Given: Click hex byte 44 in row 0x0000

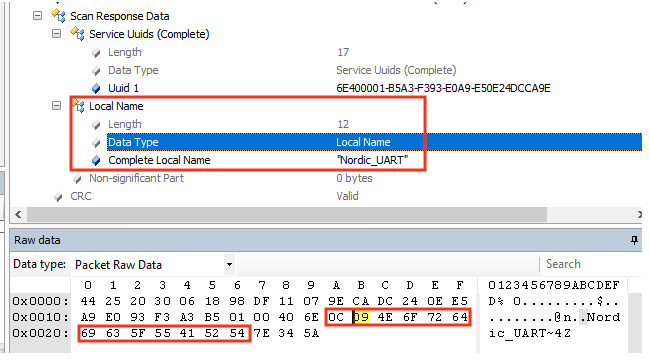Looking at the screenshot, I should click(88, 301).
